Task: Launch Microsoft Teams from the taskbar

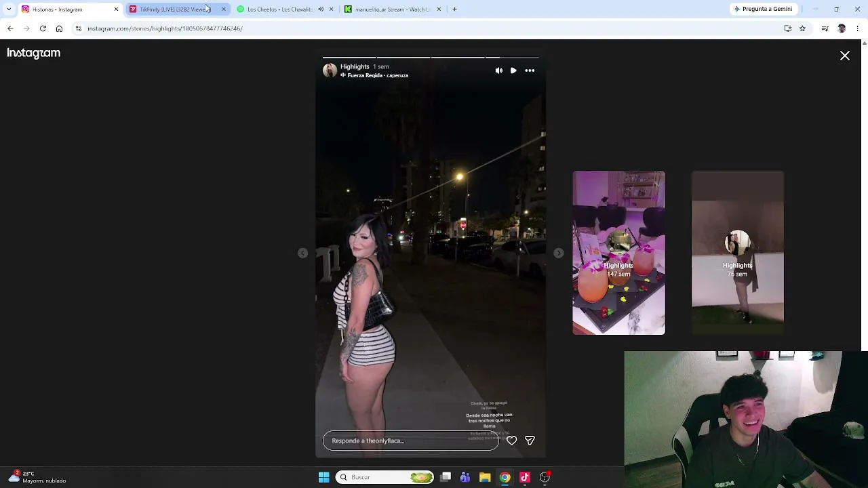Action: (x=465, y=477)
